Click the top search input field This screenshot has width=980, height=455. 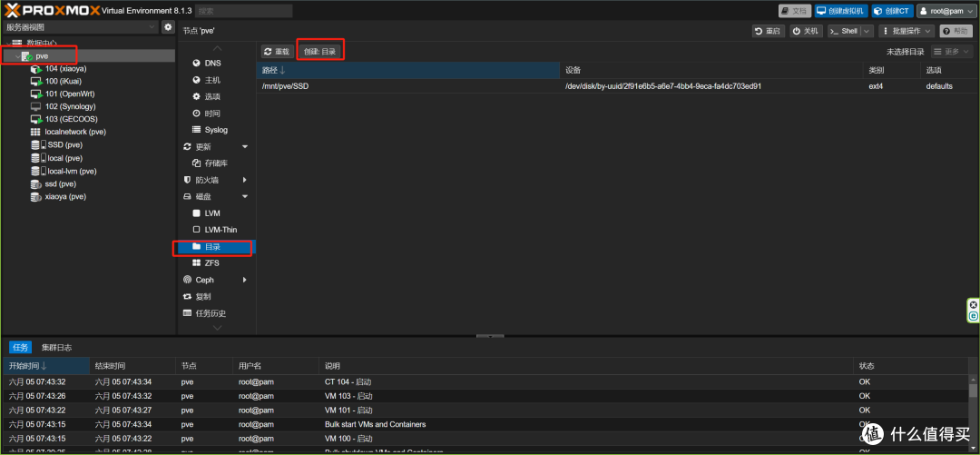pyautogui.click(x=243, y=11)
